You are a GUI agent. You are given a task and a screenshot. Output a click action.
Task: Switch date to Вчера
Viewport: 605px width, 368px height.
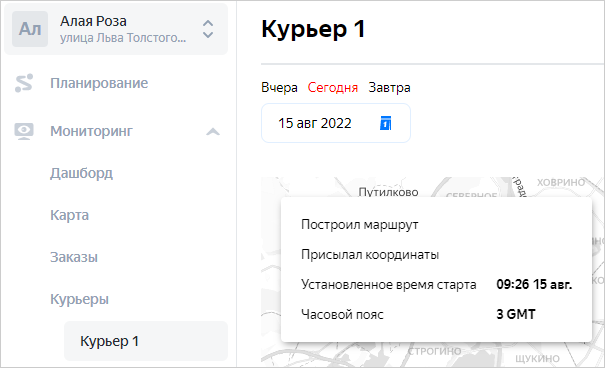279,88
